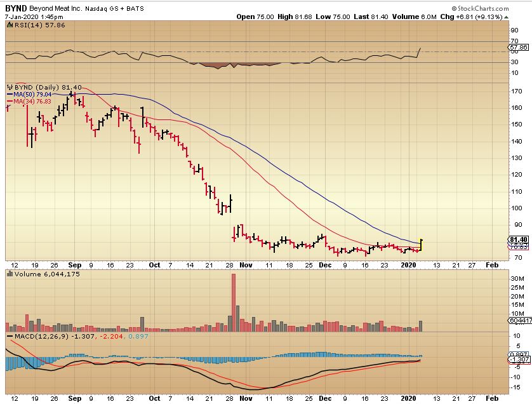Click the 110 price axis label
The width and height of the screenshot is (532, 404).
coord(516,192)
